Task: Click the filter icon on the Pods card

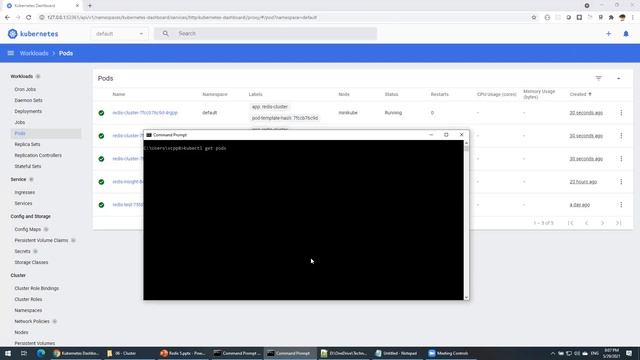Action: (x=599, y=78)
